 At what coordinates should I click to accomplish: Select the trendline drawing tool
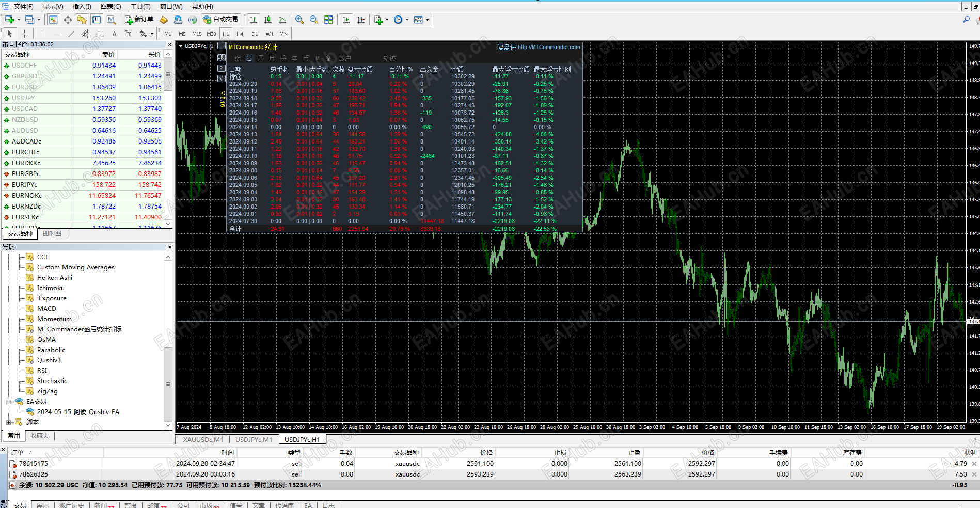(x=71, y=34)
